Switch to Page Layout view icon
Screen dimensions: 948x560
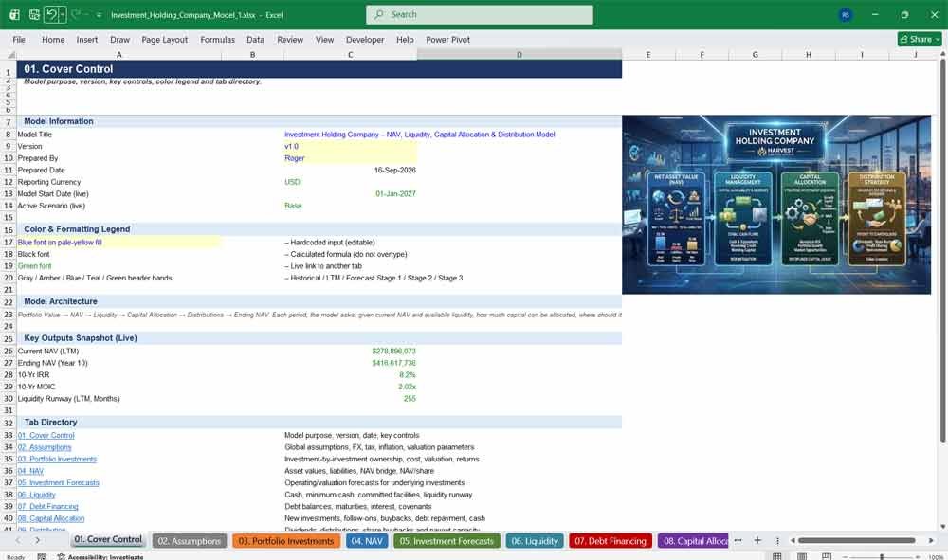click(x=802, y=556)
